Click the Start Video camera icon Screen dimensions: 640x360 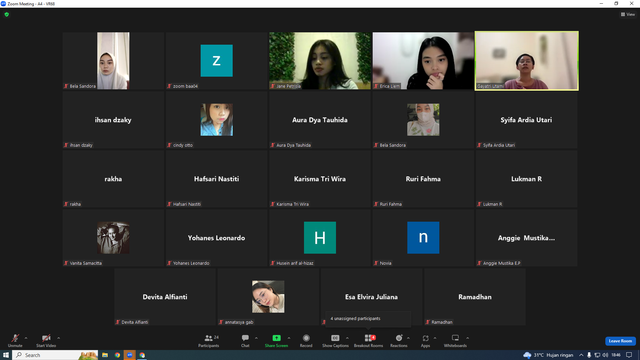click(46, 338)
